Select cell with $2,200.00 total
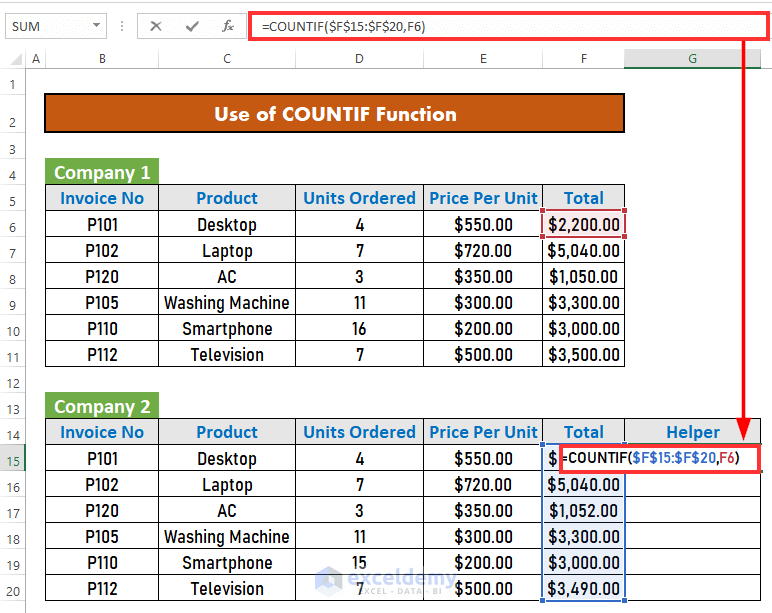This screenshot has height=613, width=772. [583, 225]
